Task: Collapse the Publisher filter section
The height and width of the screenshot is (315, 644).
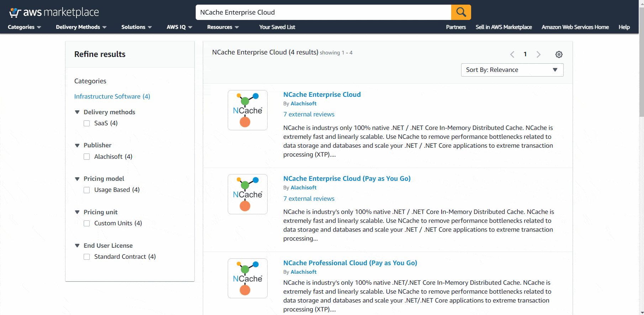Action: tap(77, 145)
